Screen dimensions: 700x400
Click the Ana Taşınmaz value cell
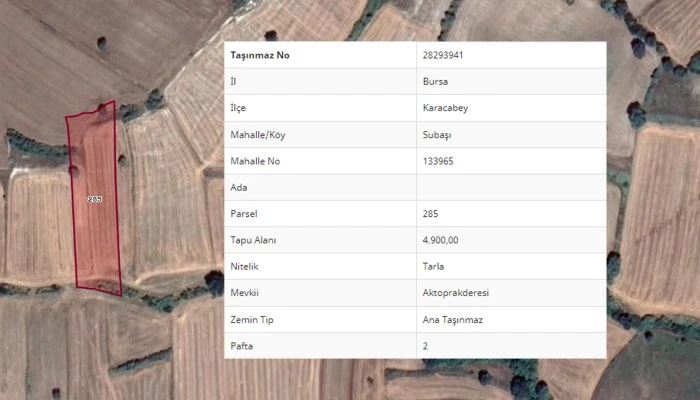[453, 319]
